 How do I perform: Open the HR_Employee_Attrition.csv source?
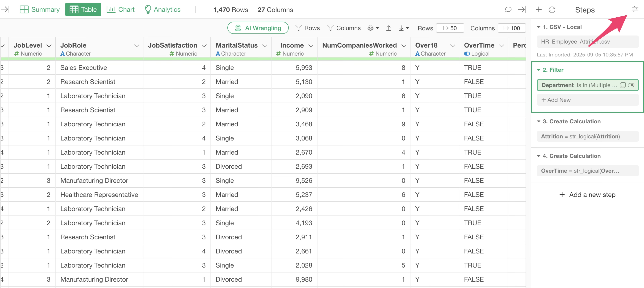coord(587,41)
